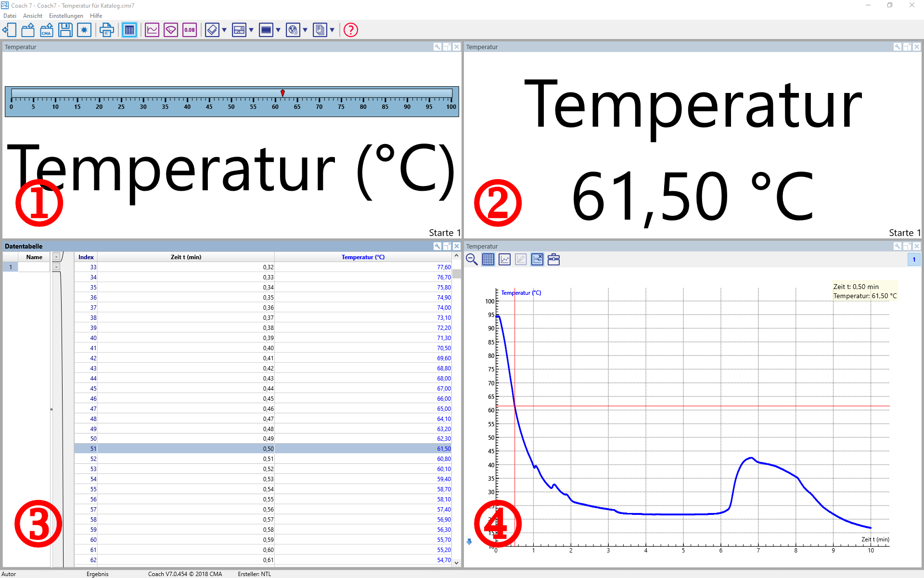Open the Datei menu

click(x=10, y=16)
